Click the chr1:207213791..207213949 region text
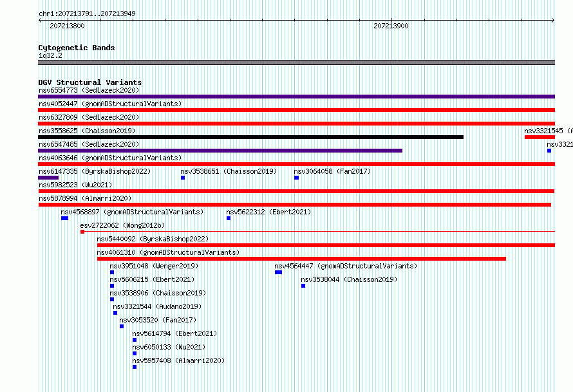Viewport: 573px width, 392px height. pos(87,14)
